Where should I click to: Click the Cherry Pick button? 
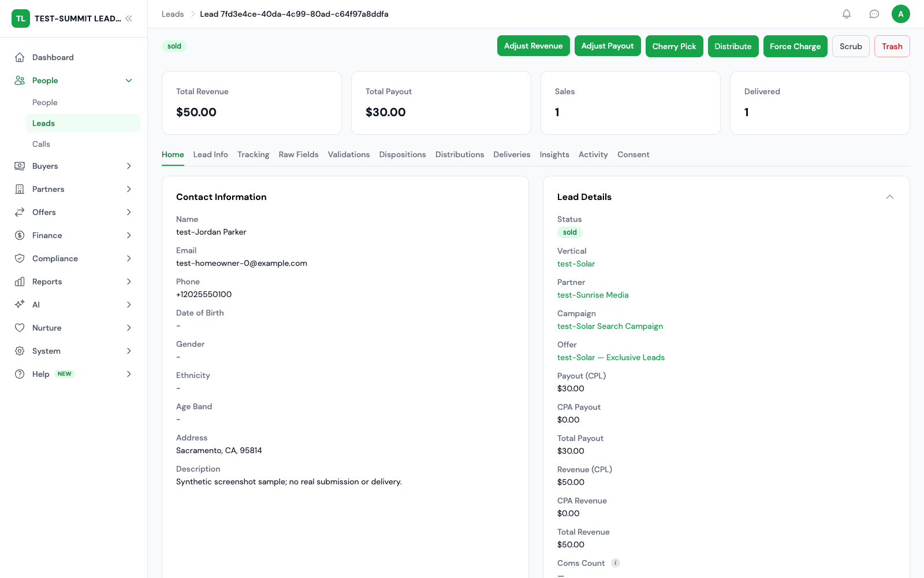tap(675, 46)
